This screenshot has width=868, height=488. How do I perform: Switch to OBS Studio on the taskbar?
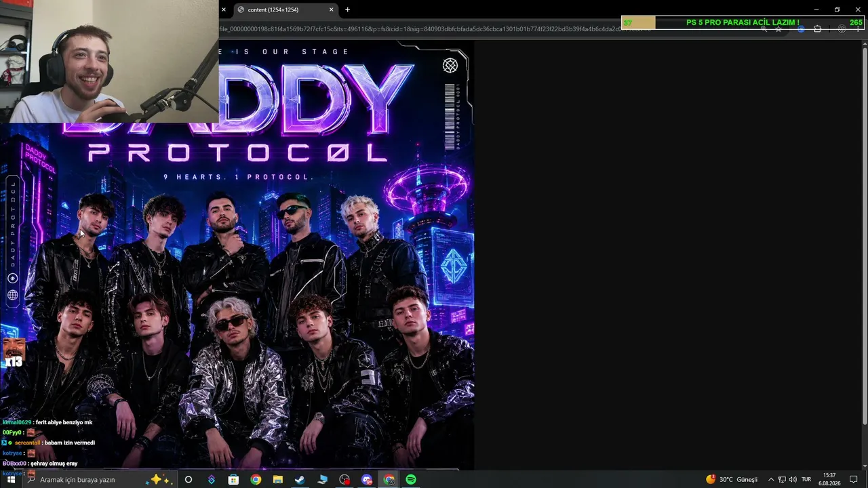point(344,479)
